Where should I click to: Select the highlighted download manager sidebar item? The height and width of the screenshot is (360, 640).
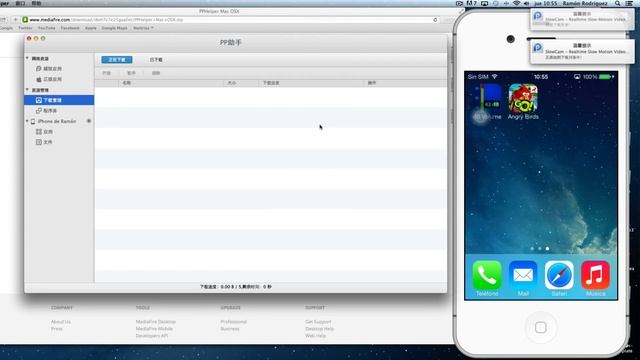59,100
